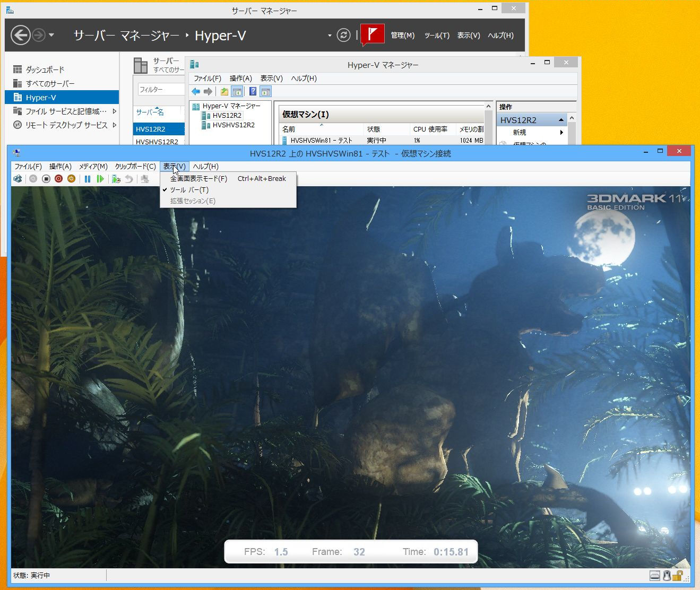700x590 pixels.
Task: Click the black Turn Off icon in VM toolbar
Action: click(x=46, y=179)
